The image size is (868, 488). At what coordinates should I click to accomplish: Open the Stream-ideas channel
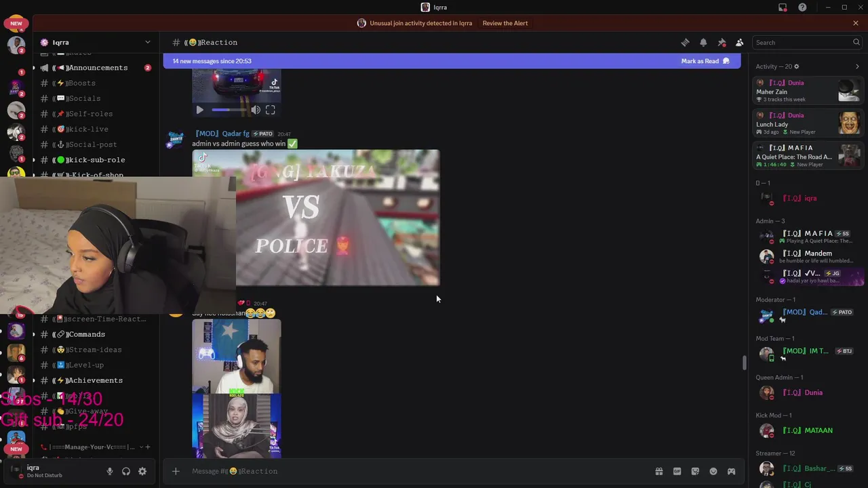click(95, 350)
